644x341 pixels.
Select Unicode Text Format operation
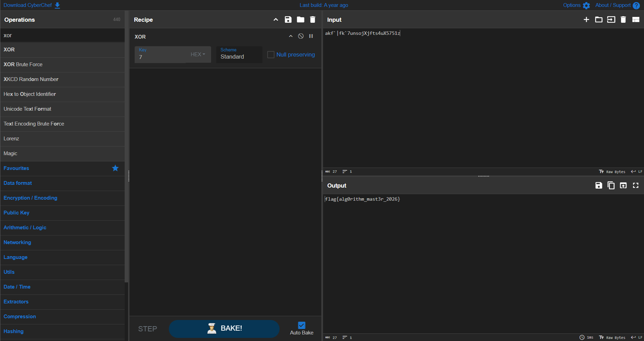point(62,109)
